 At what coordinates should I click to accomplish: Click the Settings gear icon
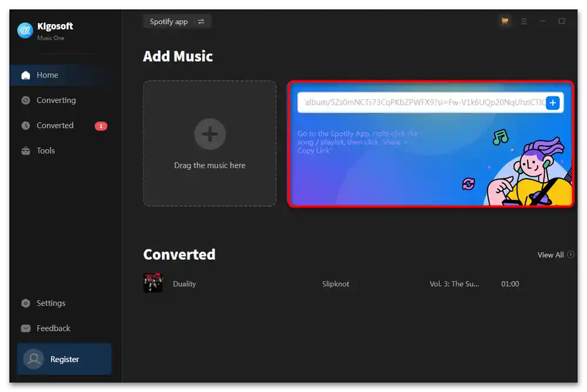point(25,303)
